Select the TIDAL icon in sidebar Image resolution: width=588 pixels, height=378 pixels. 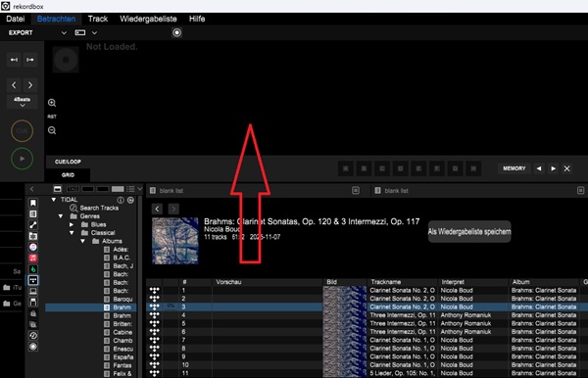coord(33,280)
